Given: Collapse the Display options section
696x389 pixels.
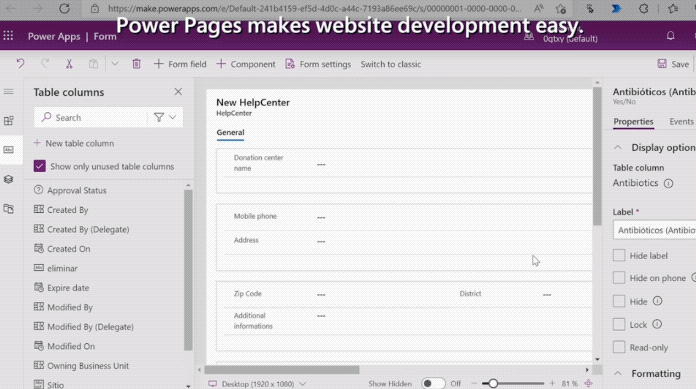Looking at the screenshot, I should 617,147.
